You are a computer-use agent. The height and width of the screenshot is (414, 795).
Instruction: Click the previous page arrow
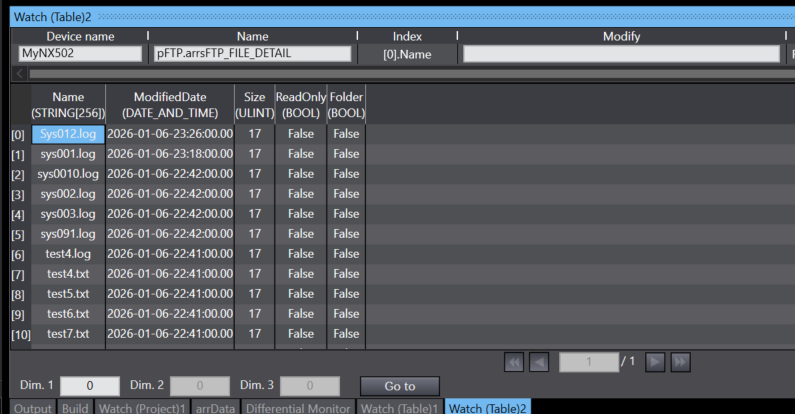[537, 362]
